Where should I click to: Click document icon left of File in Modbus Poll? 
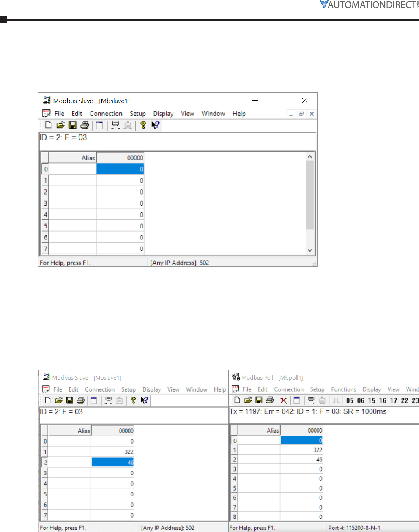tap(236, 389)
